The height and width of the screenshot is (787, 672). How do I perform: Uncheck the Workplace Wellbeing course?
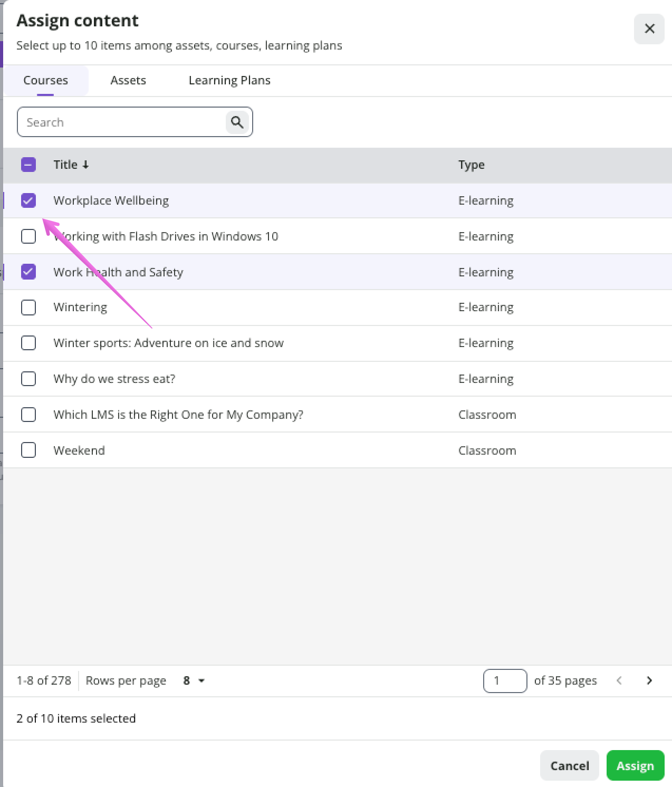28,200
